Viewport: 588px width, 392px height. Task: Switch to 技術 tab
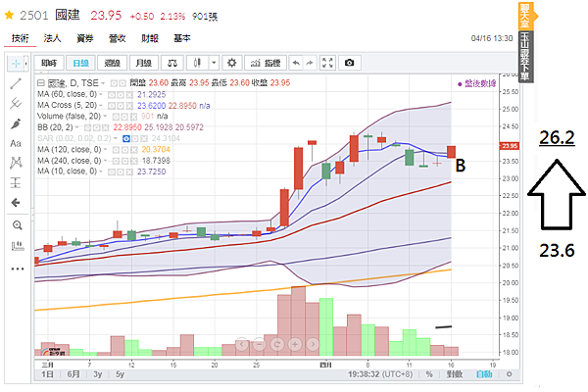(21, 38)
